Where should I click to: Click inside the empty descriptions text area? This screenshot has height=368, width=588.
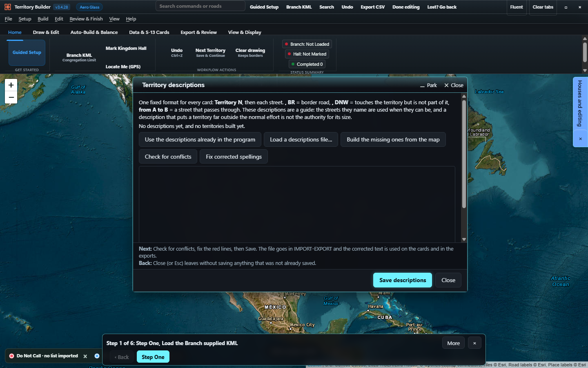tap(297, 204)
